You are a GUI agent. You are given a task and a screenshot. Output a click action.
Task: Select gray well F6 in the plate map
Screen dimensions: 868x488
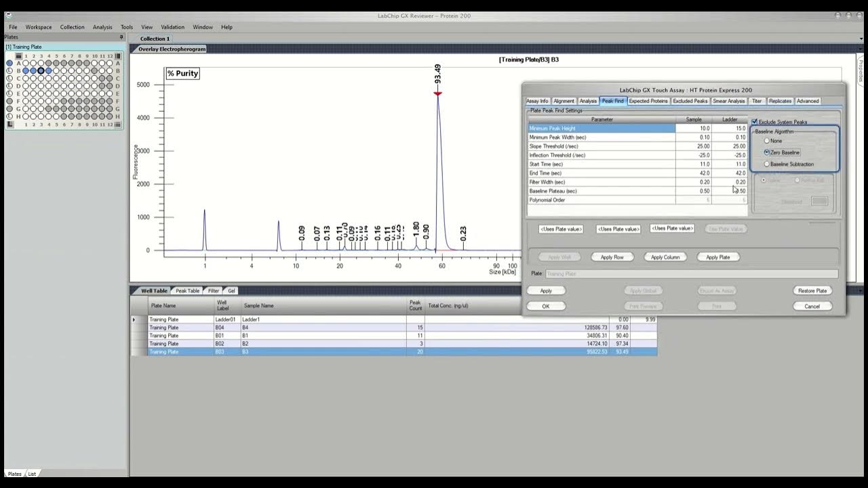coord(64,101)
